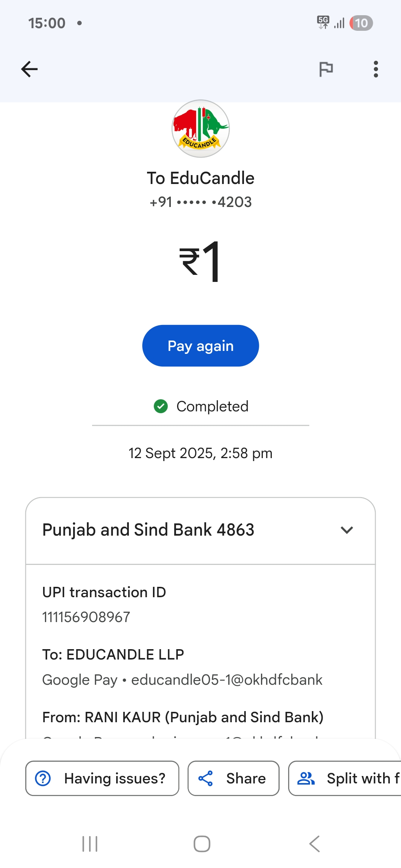The height and width of the screenshot is (868, 401).
Task: Tap the Having issues? button
Action: 102,778
